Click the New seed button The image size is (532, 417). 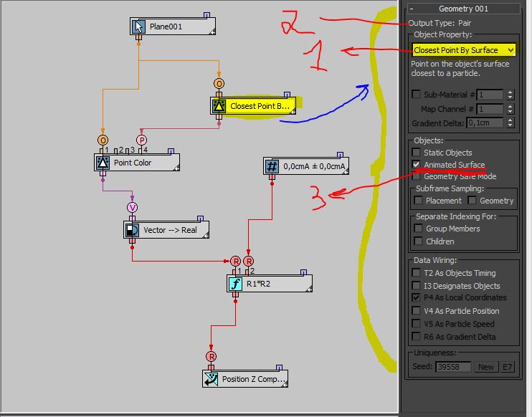[x=486, y=367]
